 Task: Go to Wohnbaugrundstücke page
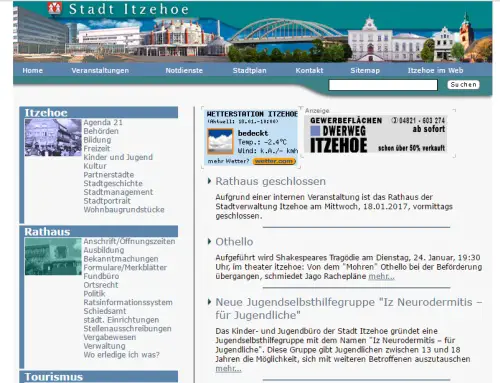point(124,210)
